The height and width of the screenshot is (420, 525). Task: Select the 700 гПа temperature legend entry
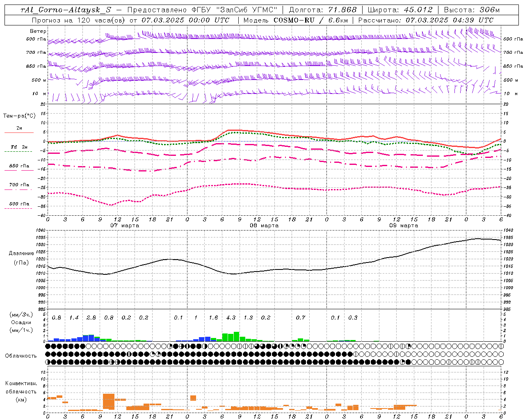19,185
